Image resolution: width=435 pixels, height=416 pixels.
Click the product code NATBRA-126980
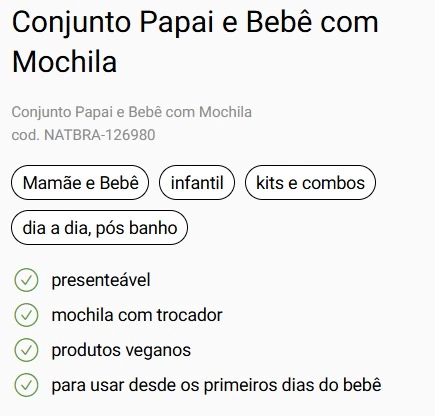(x=100, y=135)
